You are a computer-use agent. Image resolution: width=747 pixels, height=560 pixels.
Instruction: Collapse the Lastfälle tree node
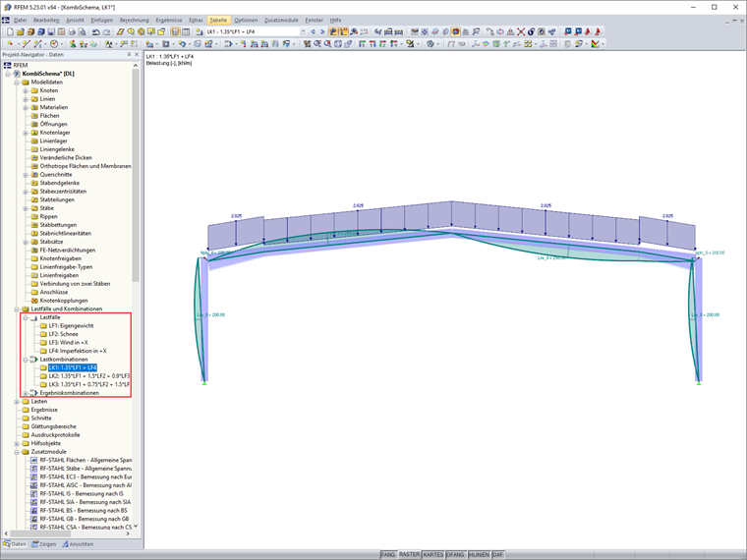[x=26, y=317]
